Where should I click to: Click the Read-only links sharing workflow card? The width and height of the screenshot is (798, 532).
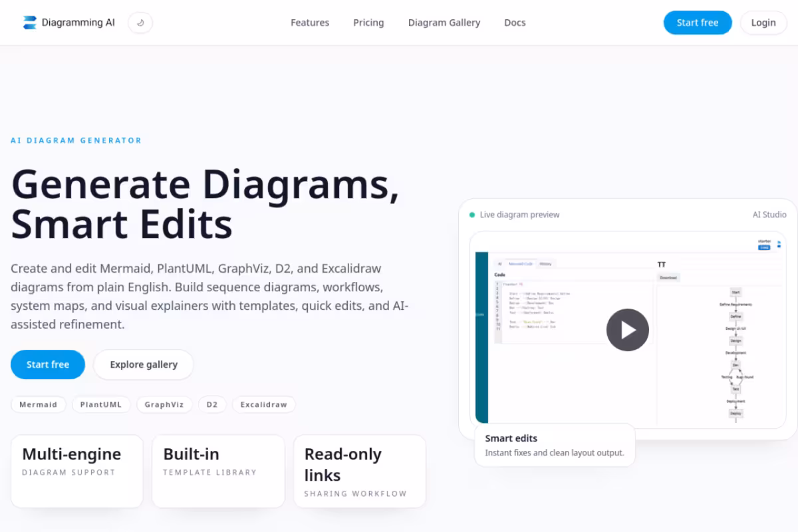click(x=360, y=471)
